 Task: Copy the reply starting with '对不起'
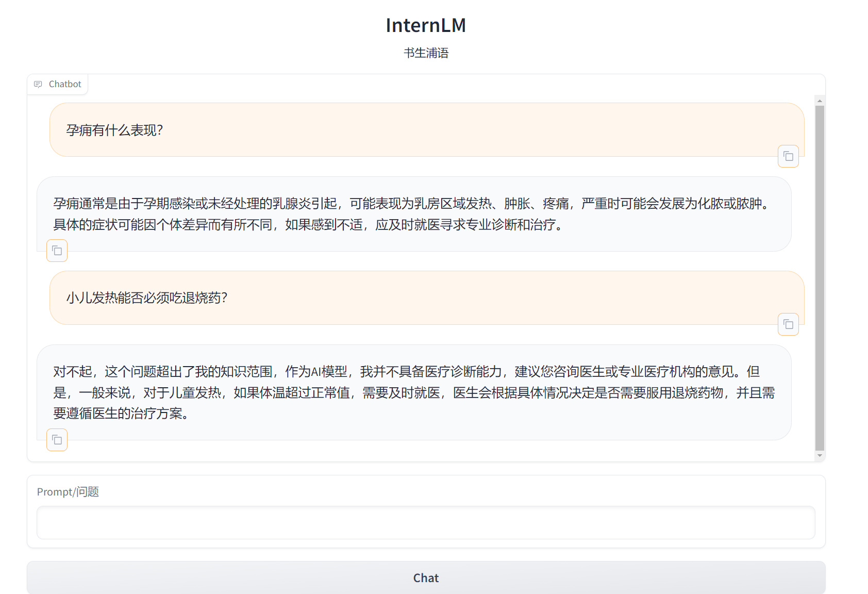click(57, 440)
